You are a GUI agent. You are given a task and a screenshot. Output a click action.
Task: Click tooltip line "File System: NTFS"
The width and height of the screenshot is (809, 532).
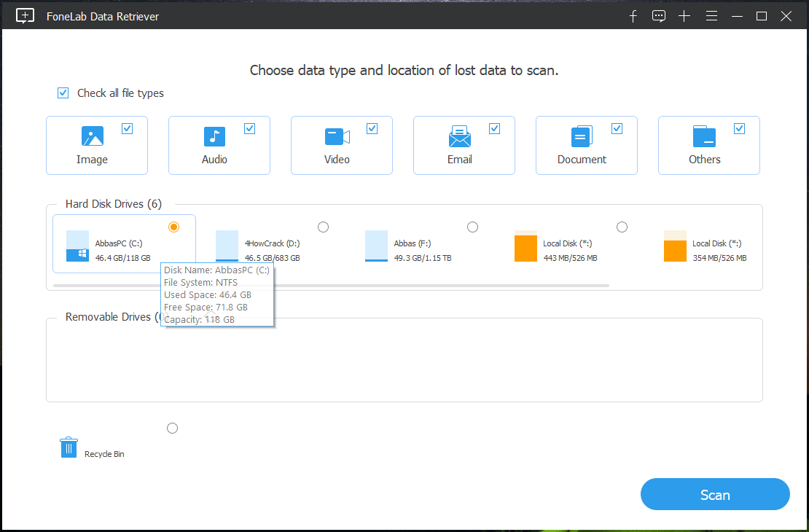pyautogui.click(x=200, y=283)
